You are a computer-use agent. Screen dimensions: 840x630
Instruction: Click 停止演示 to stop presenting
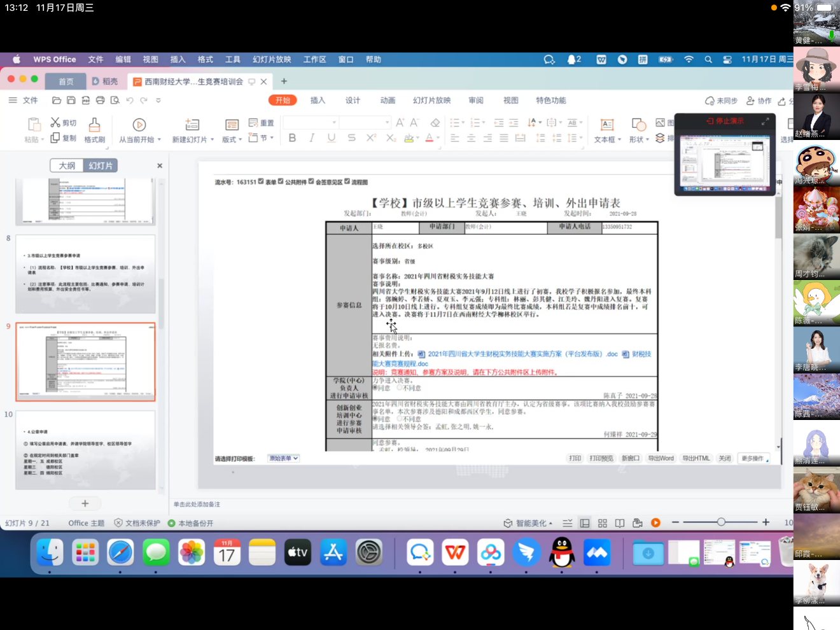click(x=725, y=121)
